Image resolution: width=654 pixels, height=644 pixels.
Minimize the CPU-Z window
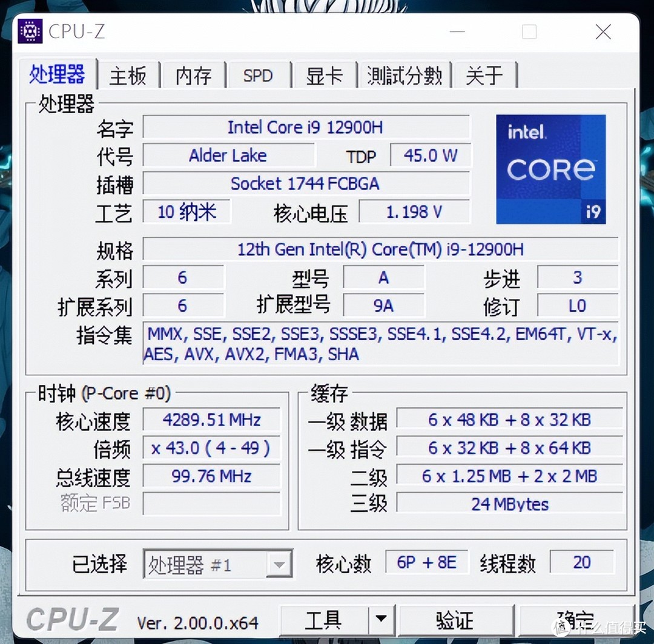pos(457,31)
